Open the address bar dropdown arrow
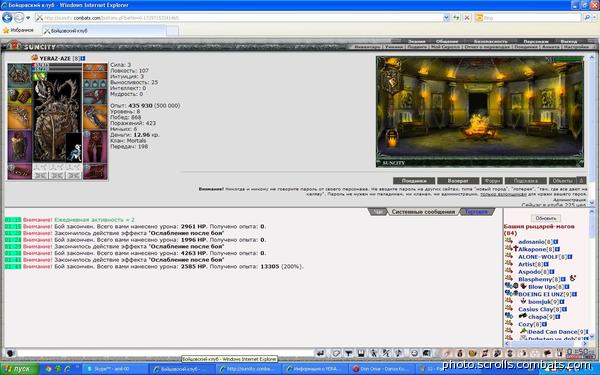 click(446, 18)
